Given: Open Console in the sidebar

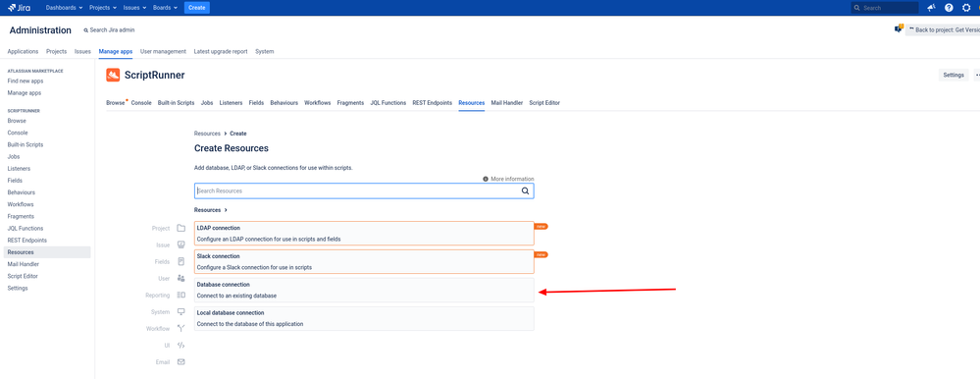Looking at the screenshot, I should coord(18,133).
